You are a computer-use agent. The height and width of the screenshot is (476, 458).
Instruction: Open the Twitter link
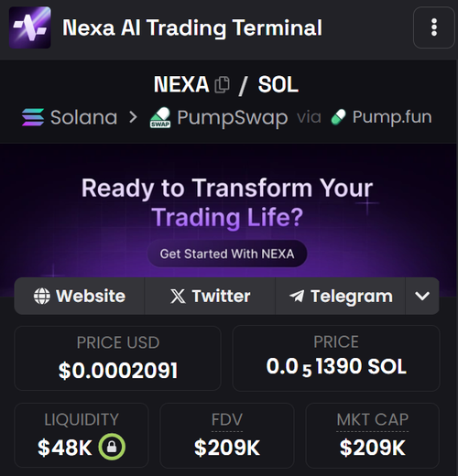[x=210, y=296]
